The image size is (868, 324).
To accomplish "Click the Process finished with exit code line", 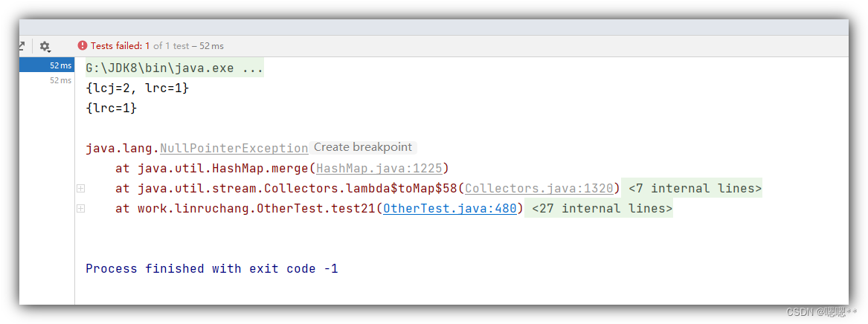I will point(212,269).
